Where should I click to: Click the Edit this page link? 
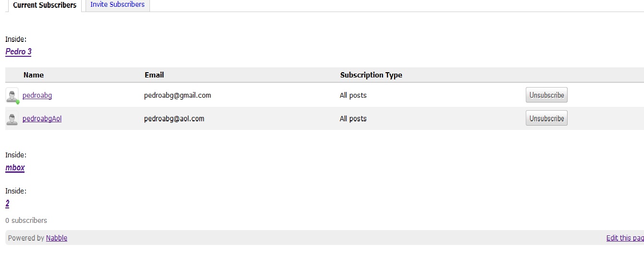(625, 238)
